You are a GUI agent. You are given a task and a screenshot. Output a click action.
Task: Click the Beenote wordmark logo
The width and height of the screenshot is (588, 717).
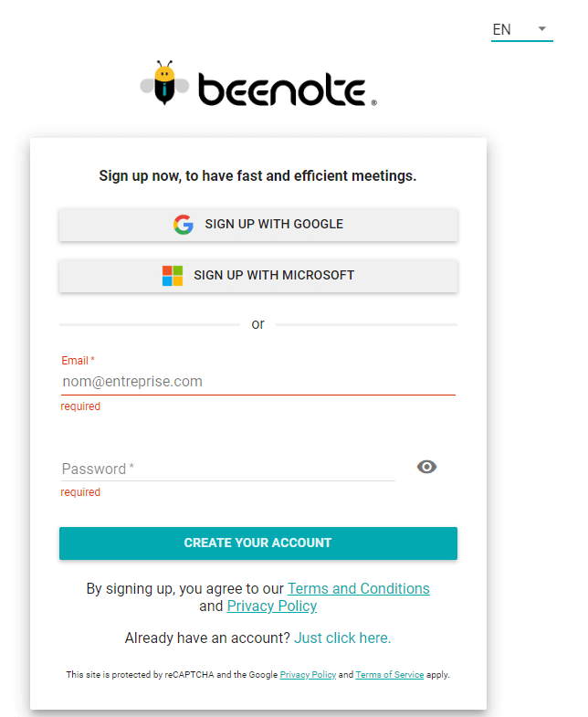point(288,90)
